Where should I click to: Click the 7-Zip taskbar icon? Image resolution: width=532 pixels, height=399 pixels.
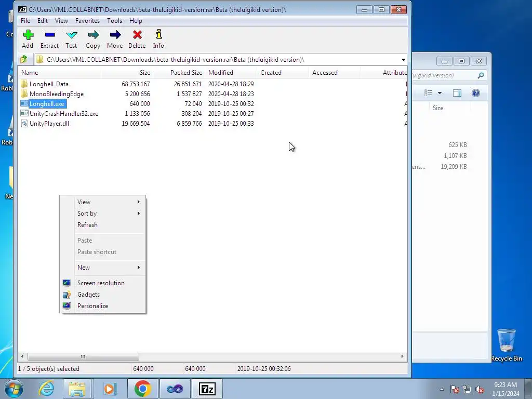(207, 389)
